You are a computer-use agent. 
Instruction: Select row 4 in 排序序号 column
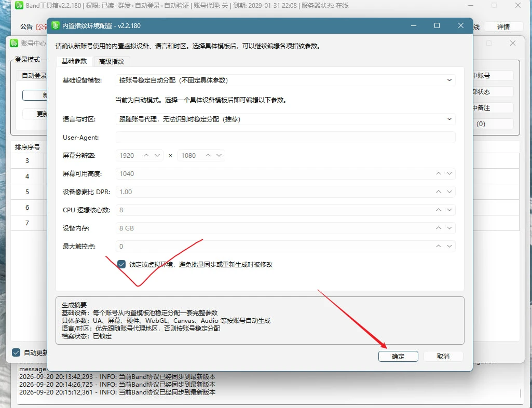(27, 176)
